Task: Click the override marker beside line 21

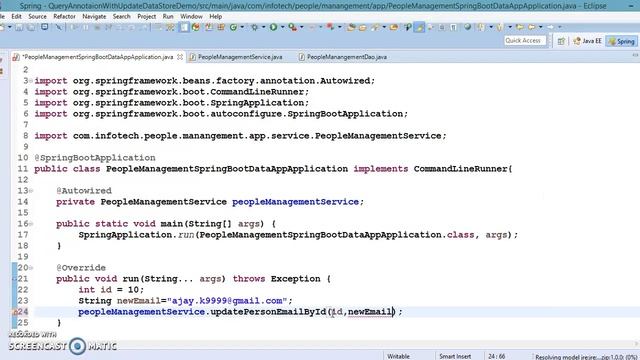Action: (15, 279)
